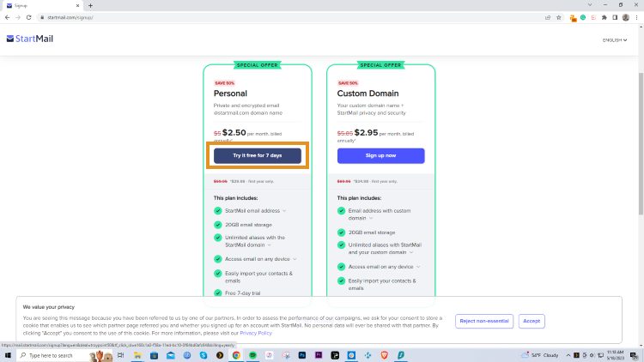Click the Custom Domain plan title
Viewport: 644px width, 362px height.
(x=368, y=94)
